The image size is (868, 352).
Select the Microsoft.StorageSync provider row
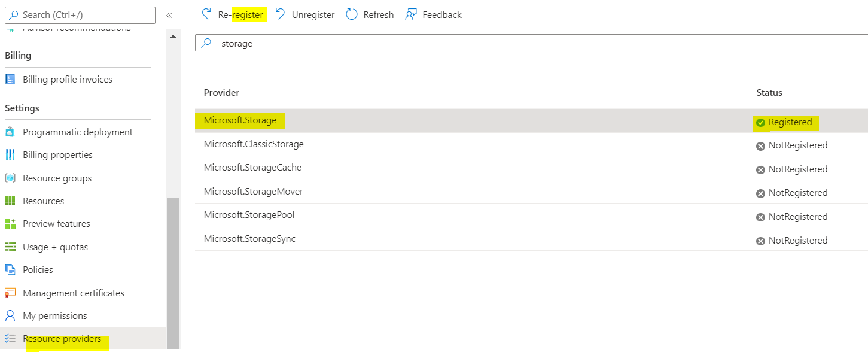pyautogui.click(x=531, y=239)
